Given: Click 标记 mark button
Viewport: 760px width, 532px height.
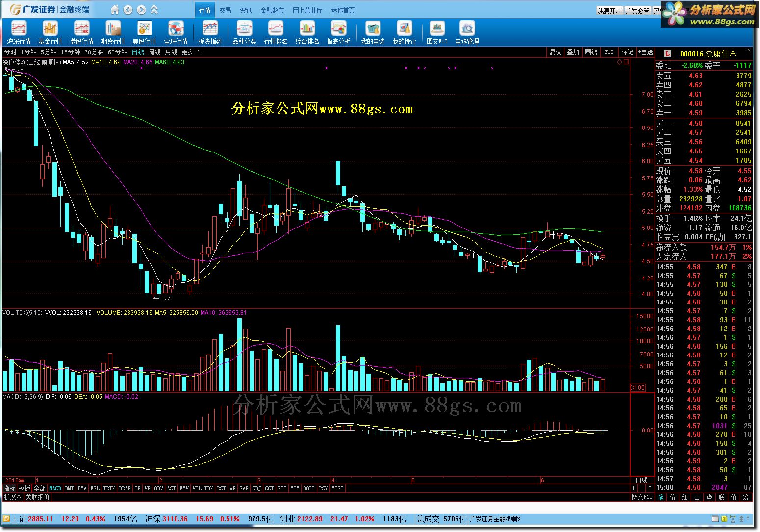Looking at the screenshot, I should click(627, 52).
